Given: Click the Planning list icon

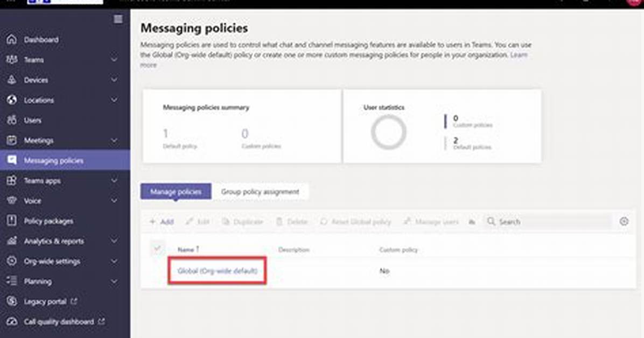Looking at the screenshot, I should pyautogui.click(x=11, y=281).
